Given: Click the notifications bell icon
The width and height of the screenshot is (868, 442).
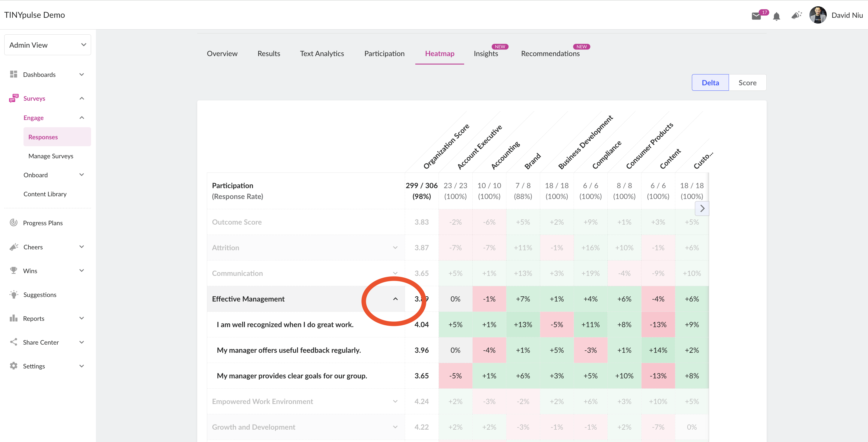Looking at the screenshot, I should [776, 16].
